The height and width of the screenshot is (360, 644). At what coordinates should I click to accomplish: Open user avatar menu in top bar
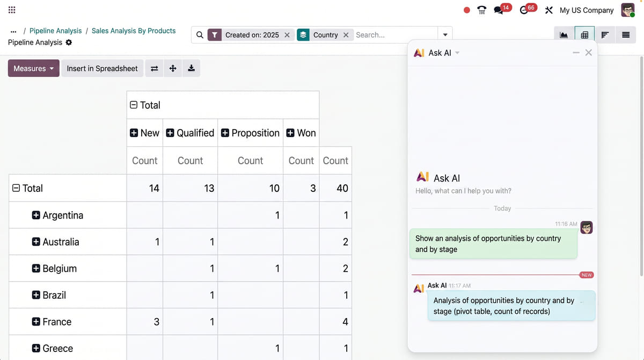[628, 10]
